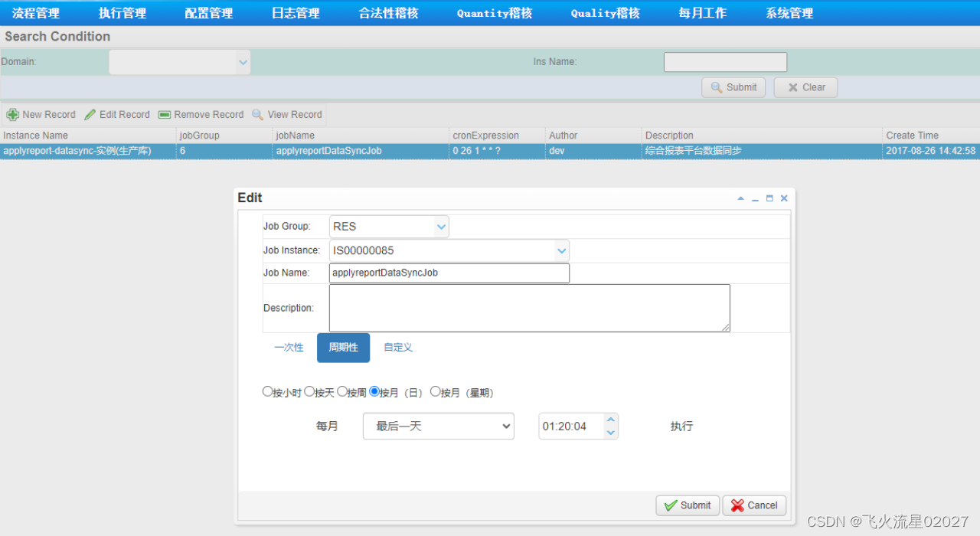This screenshot has width=980, height=536.
Task: Maximize the Edit dialog
Action: click(x=769, y=198)
